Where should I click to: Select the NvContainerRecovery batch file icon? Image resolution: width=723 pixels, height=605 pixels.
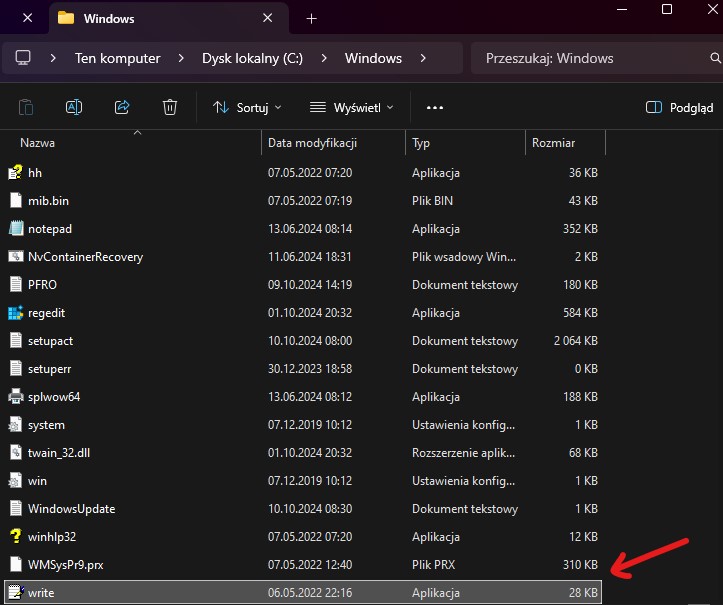(16, 256)
